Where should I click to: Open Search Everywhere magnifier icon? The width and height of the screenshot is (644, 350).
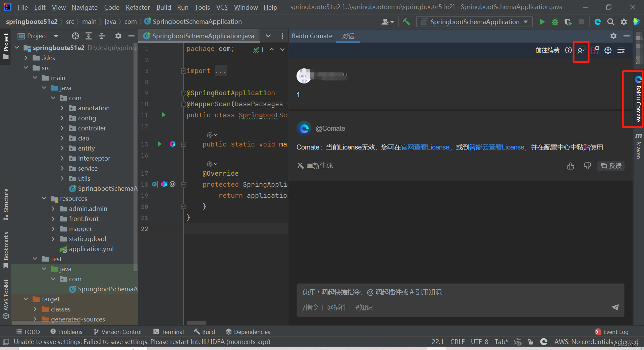tap(611, 22)
